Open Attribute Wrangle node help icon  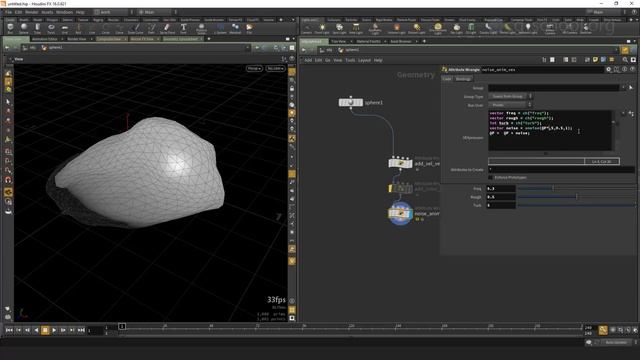[x=632, y=69]
